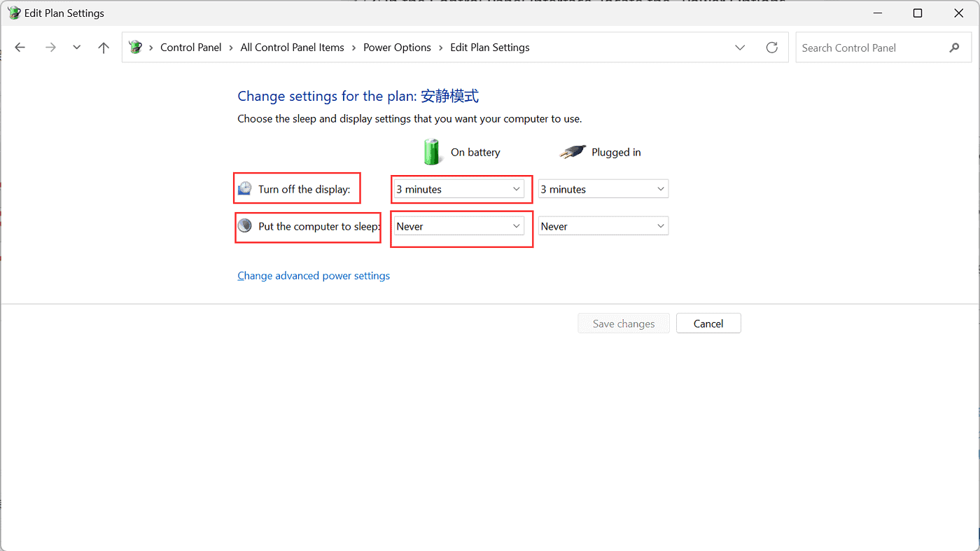Go up one level with Up arrow
The width and height of the screenshot is (980, 551).
[x=104, y=48]
